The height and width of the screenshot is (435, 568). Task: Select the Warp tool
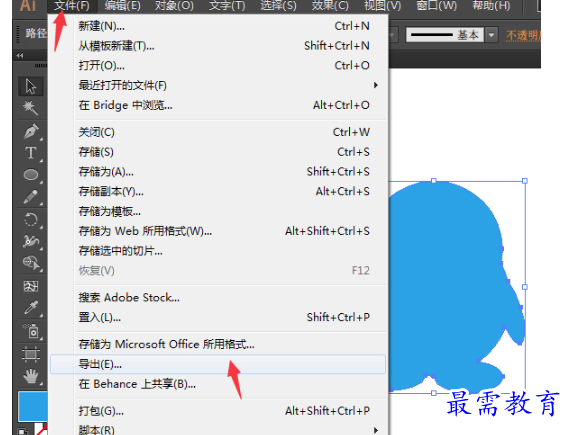click(x=31, y=241)
